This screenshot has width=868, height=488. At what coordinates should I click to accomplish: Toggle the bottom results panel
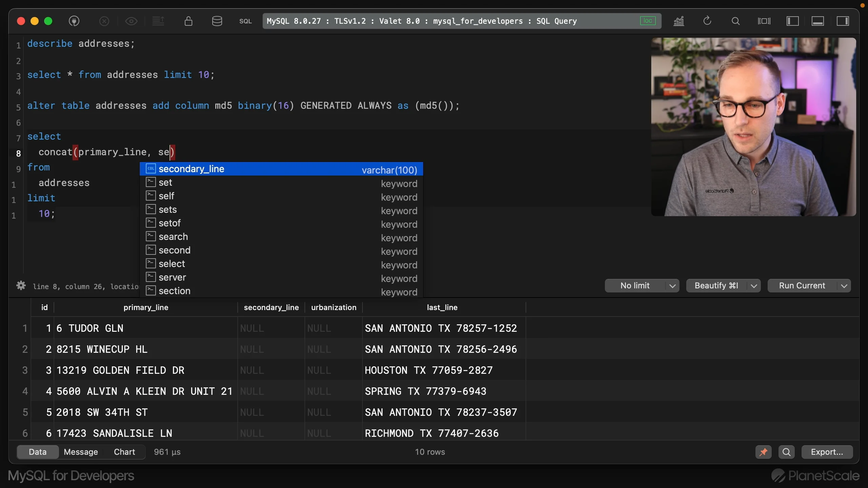(817, 21)
